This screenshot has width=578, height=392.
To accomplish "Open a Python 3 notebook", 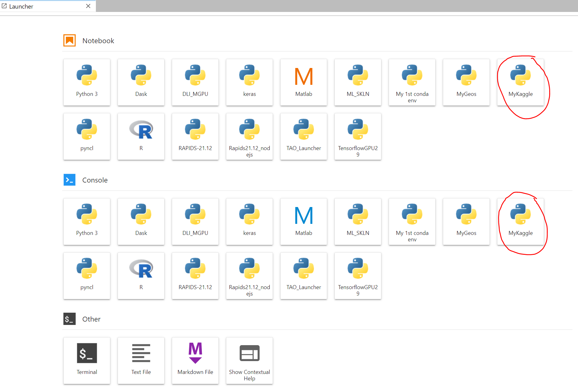I will coord(87,82).
